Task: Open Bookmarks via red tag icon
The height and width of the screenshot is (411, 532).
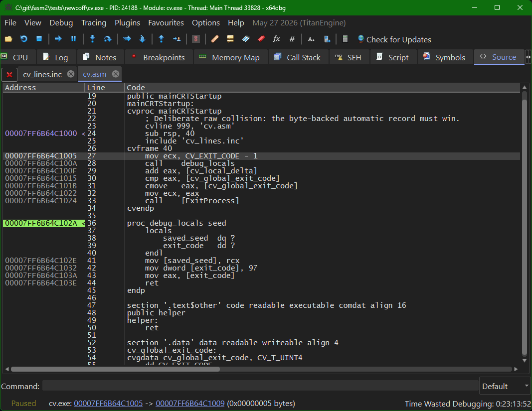Action: 261,39
